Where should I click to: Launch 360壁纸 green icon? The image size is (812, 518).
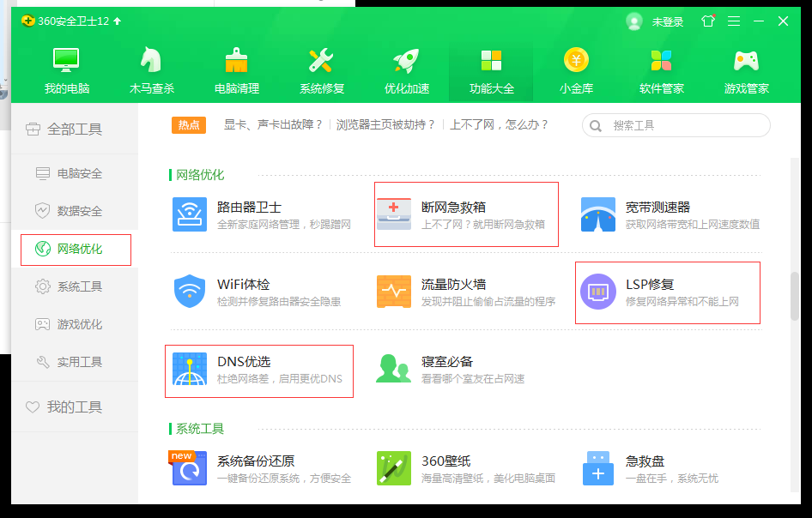394,468
